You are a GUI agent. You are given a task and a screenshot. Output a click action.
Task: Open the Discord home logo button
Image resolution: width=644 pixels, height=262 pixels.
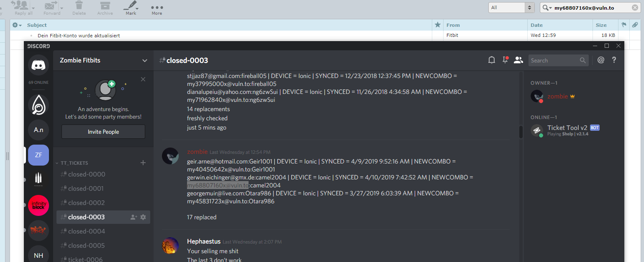point(38,65)
